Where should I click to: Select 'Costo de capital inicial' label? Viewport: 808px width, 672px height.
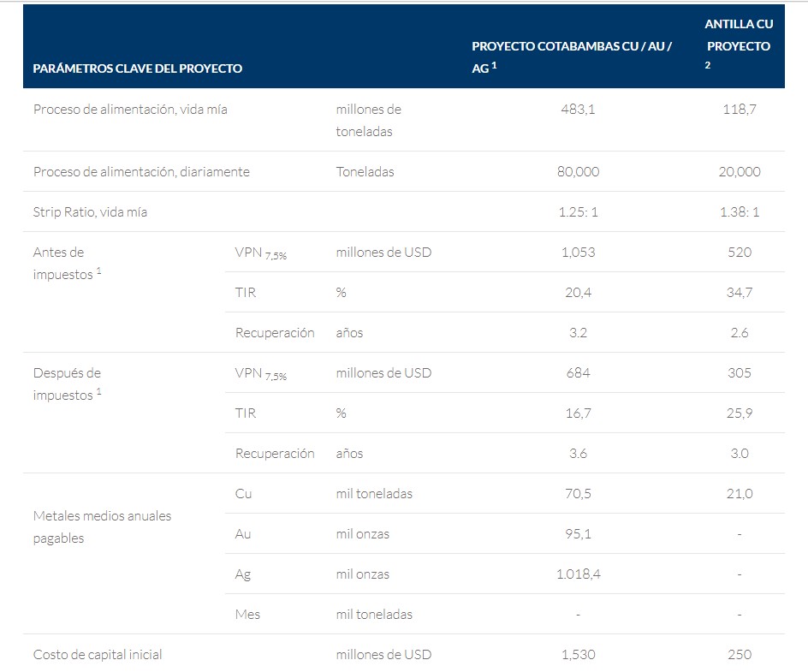coord(98,655)
